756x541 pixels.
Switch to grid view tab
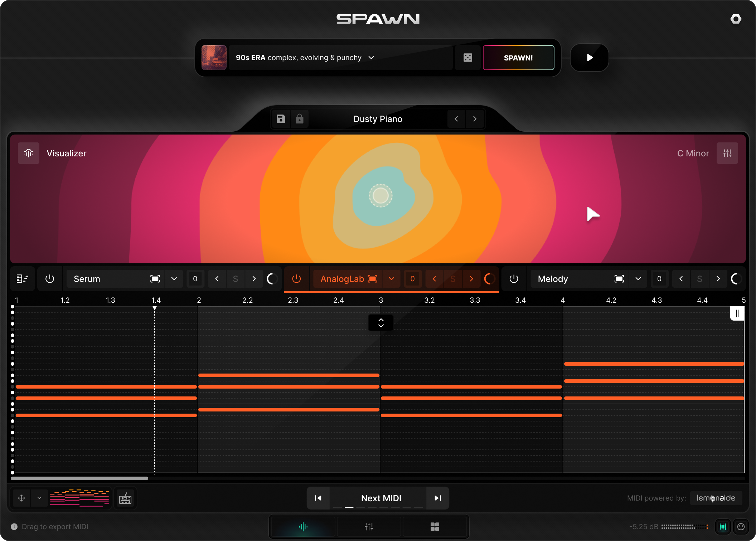click(x=435, y=527)
